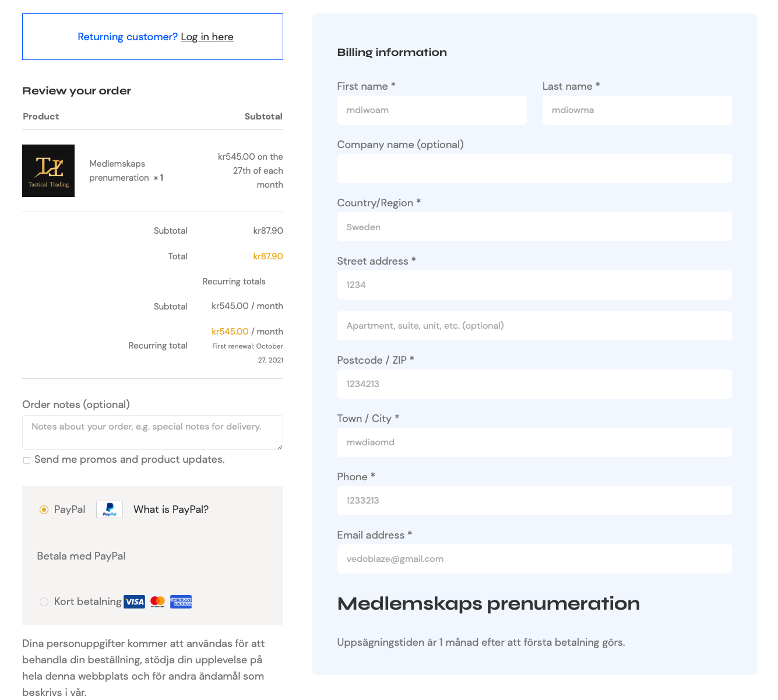Click the Town / City field
Viewport: 778px width, 700px height.
coord(534,442)
